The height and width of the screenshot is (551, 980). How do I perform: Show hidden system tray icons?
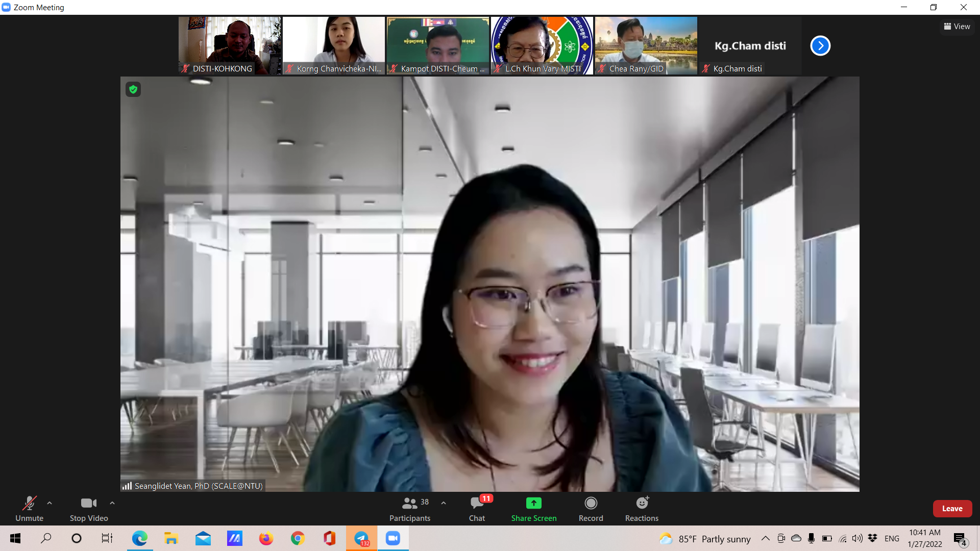pos(766,538)
